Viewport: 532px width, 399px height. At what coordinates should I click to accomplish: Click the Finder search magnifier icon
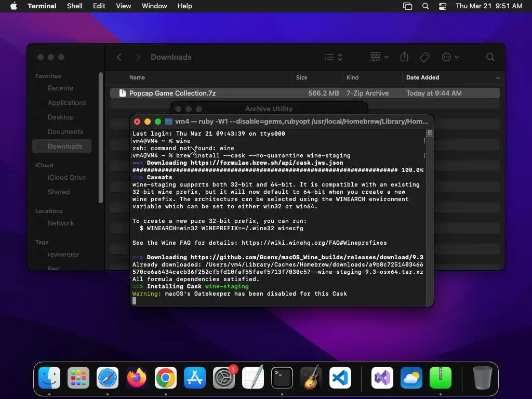point(490,57)
